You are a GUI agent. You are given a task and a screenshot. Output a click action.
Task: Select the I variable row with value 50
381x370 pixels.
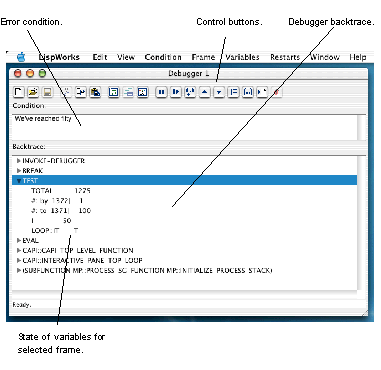[184, 221]
